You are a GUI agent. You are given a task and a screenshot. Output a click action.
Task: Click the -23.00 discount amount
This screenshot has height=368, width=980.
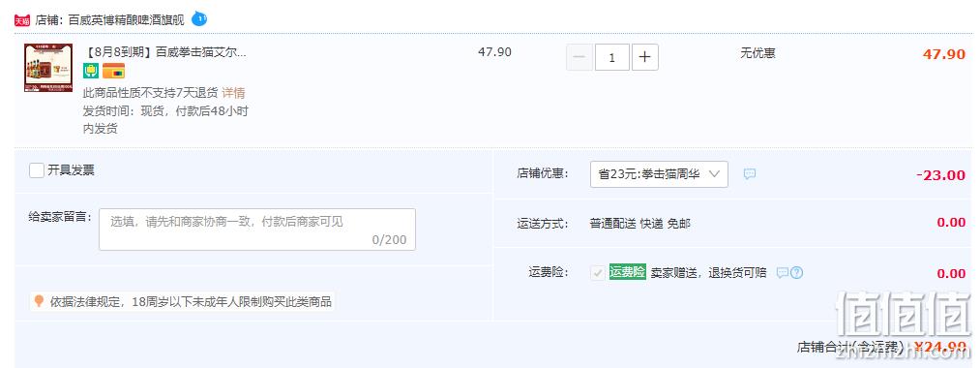(x=940, y=175)
